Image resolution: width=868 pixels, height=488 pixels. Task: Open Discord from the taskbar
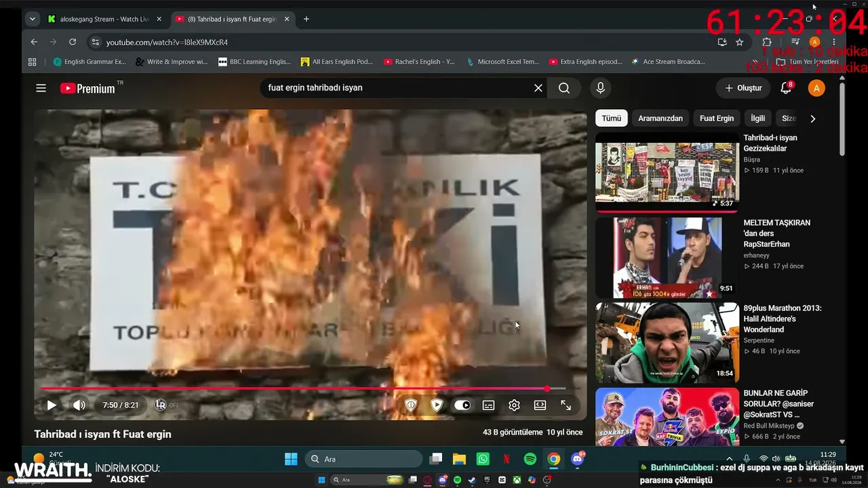coord(578,460)
